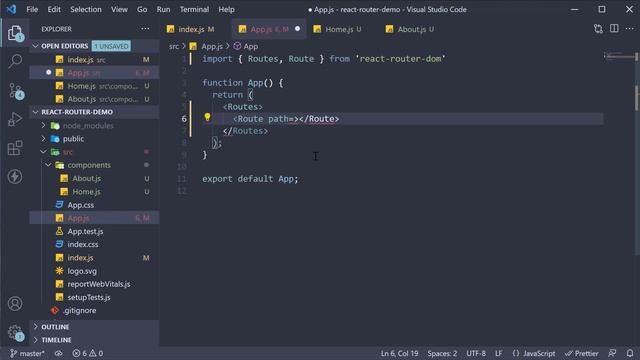This screenshot has height=360, width=640.
Task: Open the Run menu
Action: 163,9
